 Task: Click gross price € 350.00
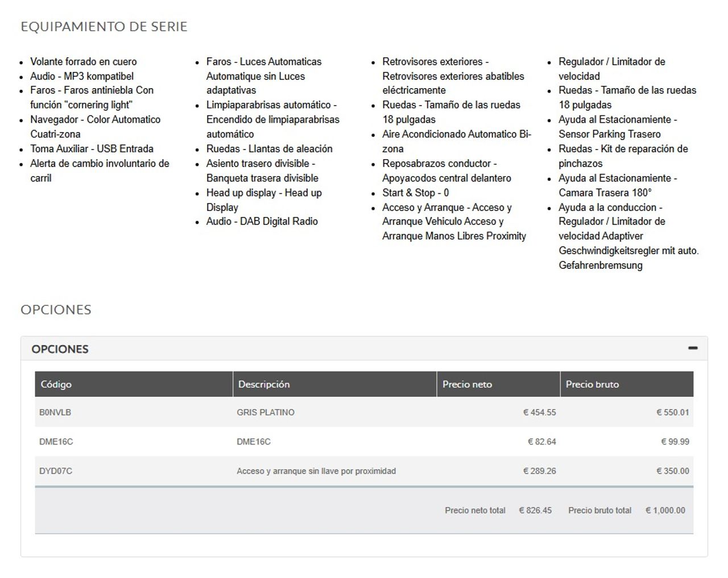pyautogui.click(x=672, y=471)
